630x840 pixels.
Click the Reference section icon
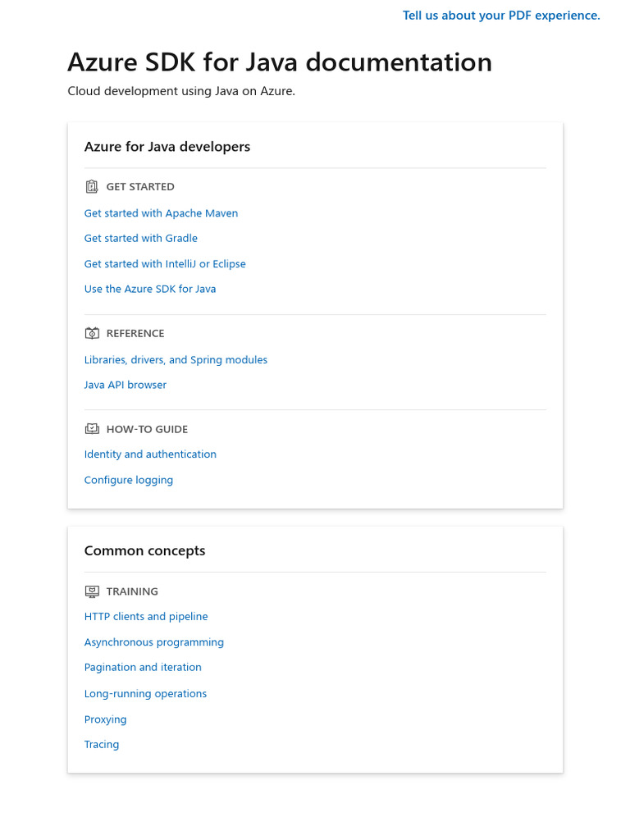(x=92, y=333)
